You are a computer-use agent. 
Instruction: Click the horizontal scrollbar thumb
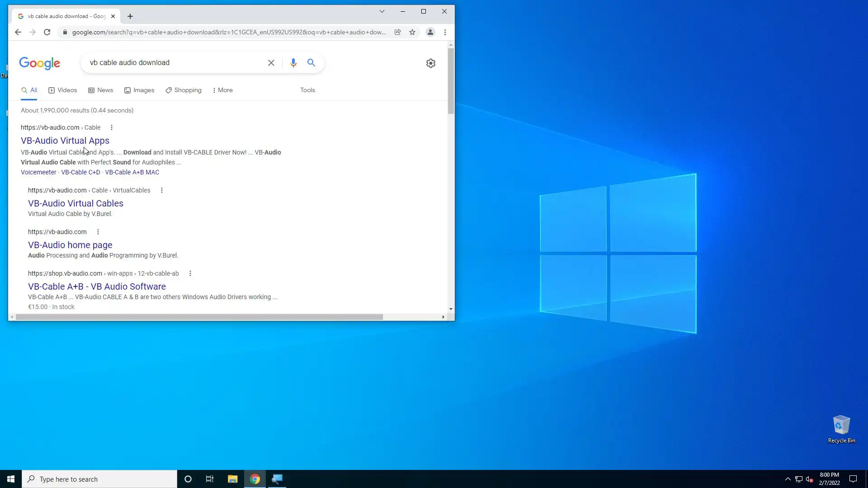pos(199,317)
